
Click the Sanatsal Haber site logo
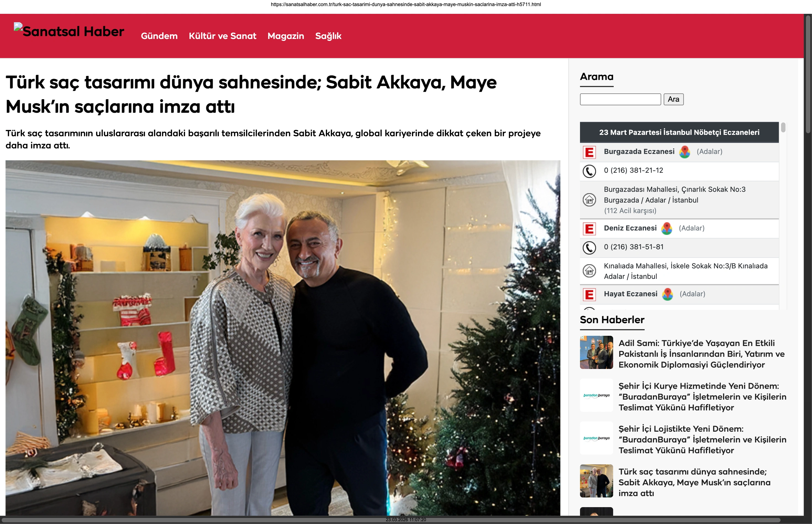(x=69, y=31)
